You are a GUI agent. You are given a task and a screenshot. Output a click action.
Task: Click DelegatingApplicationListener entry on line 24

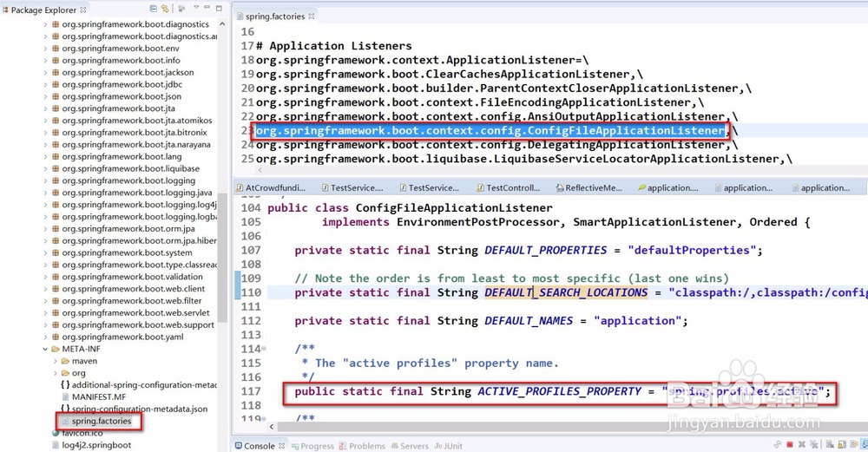626,145
